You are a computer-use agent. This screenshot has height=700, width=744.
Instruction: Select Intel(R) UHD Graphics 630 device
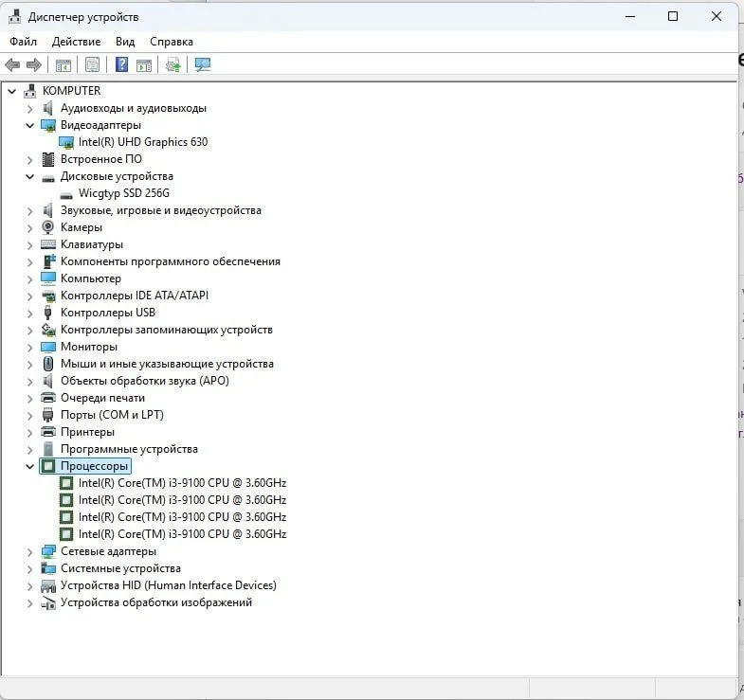(143, 142)
